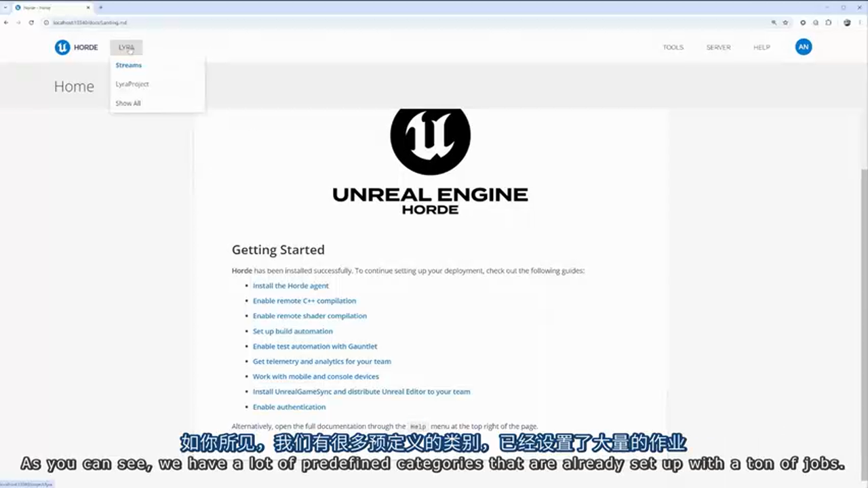Open the HELP menu
The image size is (868, 488).
762,47
